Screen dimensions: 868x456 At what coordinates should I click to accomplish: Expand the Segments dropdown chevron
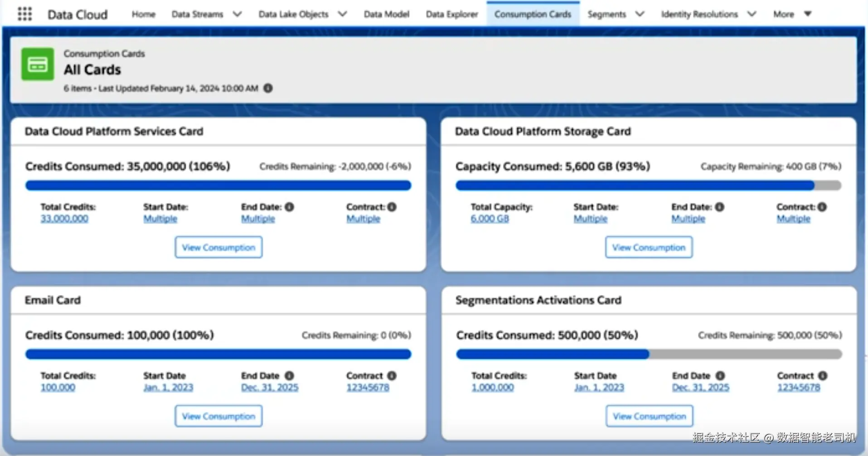tap(640, 14)
